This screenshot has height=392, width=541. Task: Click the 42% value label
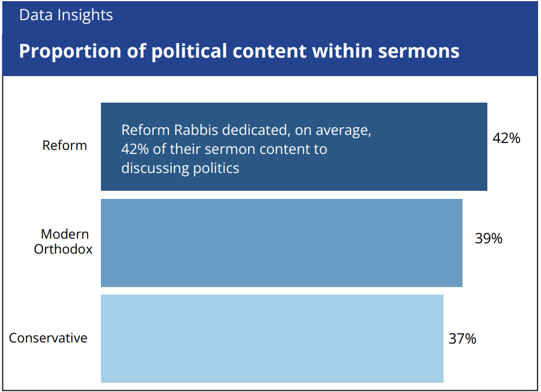[506, 138]
